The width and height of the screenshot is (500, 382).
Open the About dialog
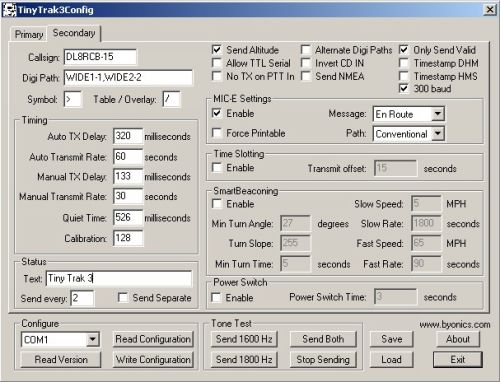[x=458, y=339]
